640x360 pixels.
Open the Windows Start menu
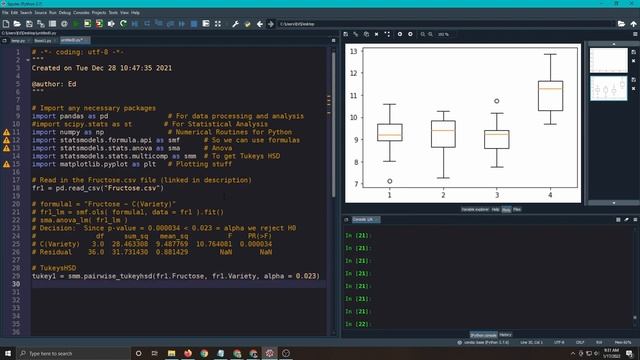[x=8, y=353]
